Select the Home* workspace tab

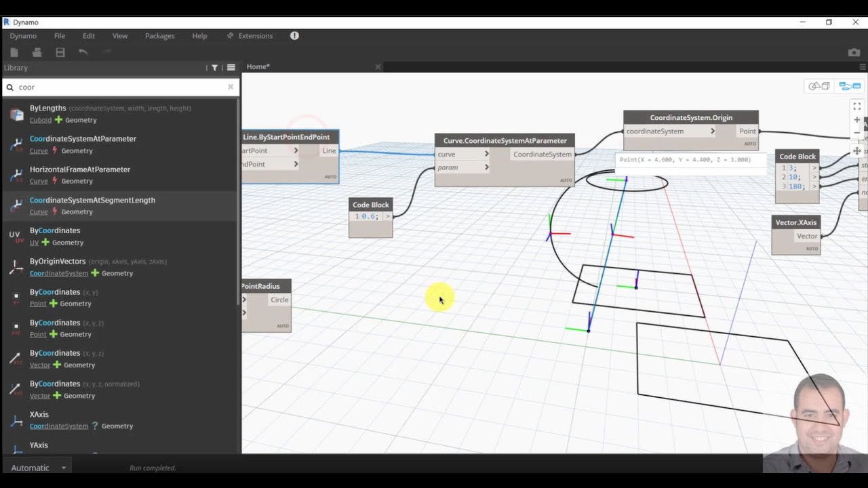point(258,66)
